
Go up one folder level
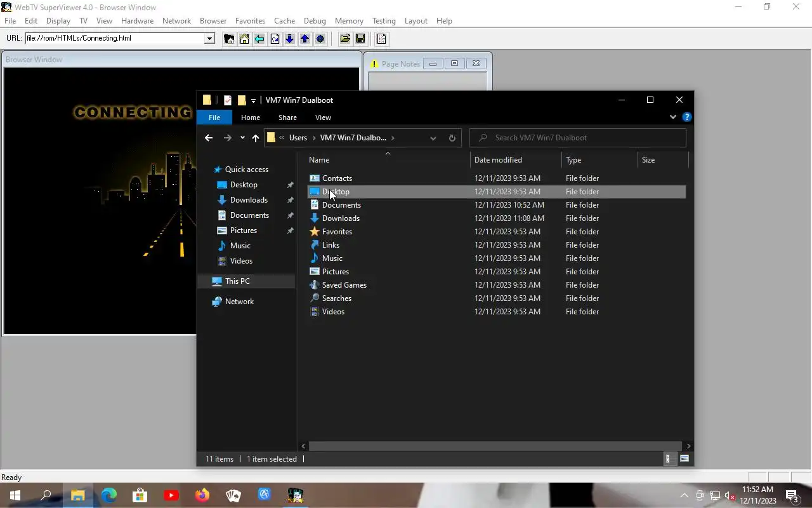click(x=255, y=138)
